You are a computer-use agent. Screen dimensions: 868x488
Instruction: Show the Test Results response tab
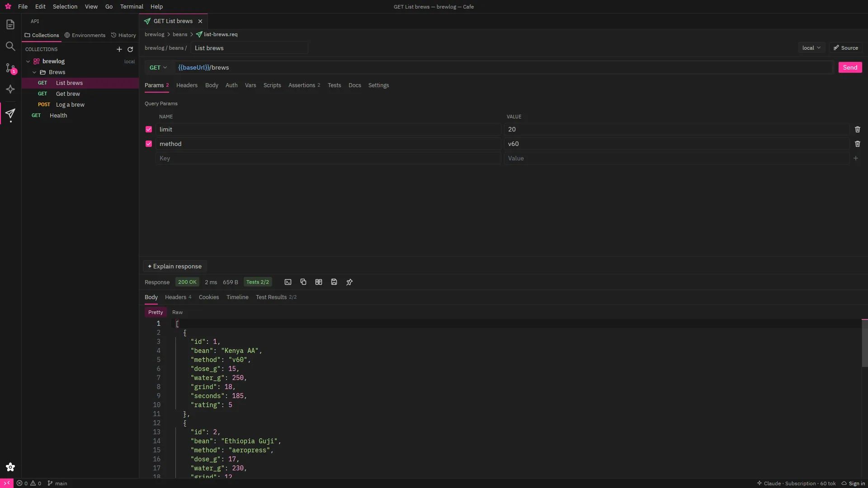[276, 297]
